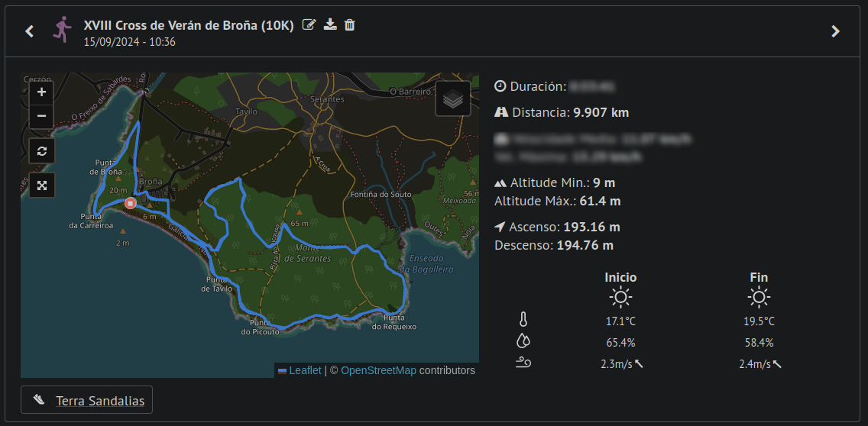Click the date 15/09/2024 - 10:36
868x426 pixels.
130,41
